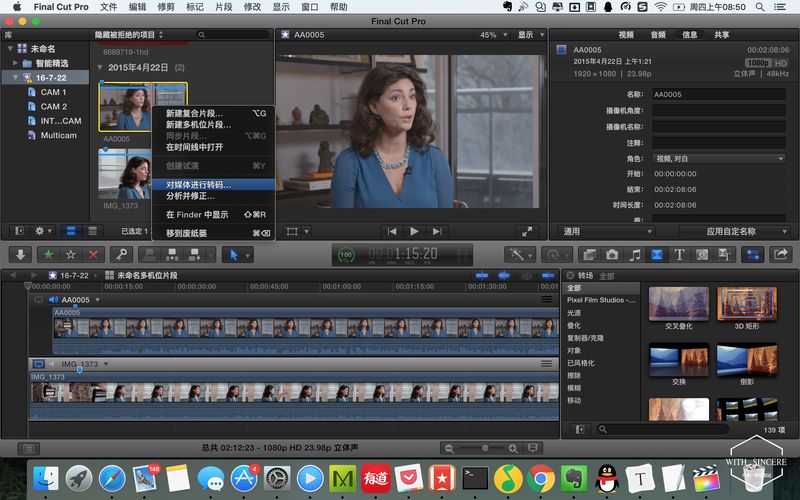
Task: Click the share project export icon
Action: (x=781, y=255)
